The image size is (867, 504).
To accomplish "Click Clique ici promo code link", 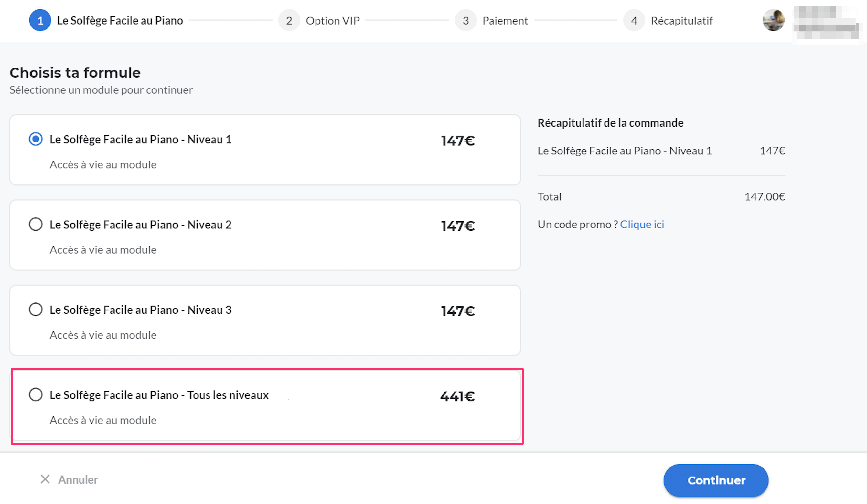I will pos(642,224).
